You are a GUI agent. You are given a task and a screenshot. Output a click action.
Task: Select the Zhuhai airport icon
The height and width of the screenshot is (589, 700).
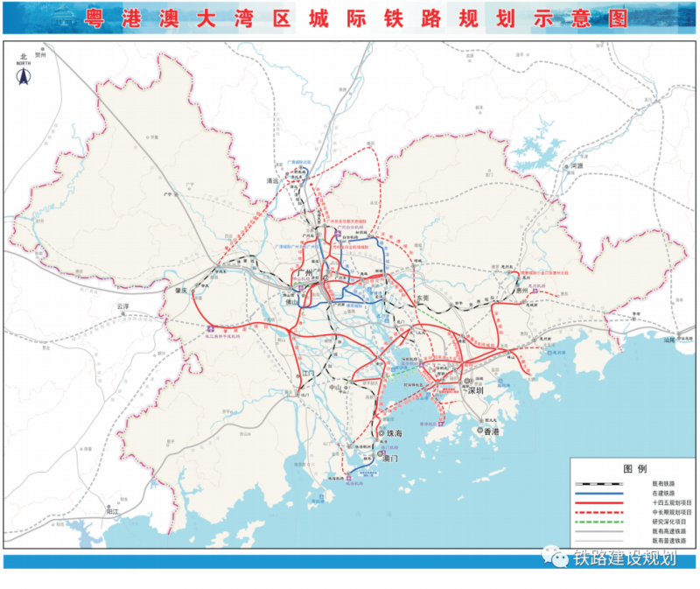click(x=349, y=478)
